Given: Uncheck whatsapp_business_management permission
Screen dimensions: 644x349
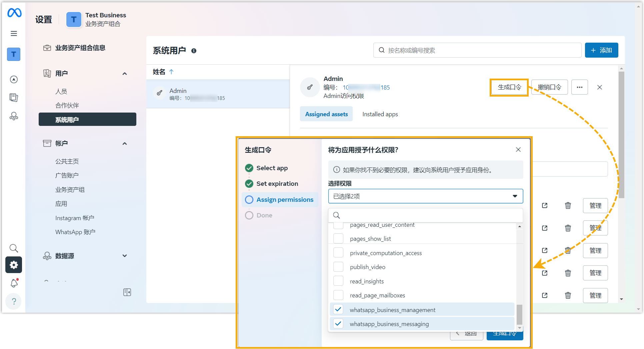Looking at the screenshot, I should [338, 309].
